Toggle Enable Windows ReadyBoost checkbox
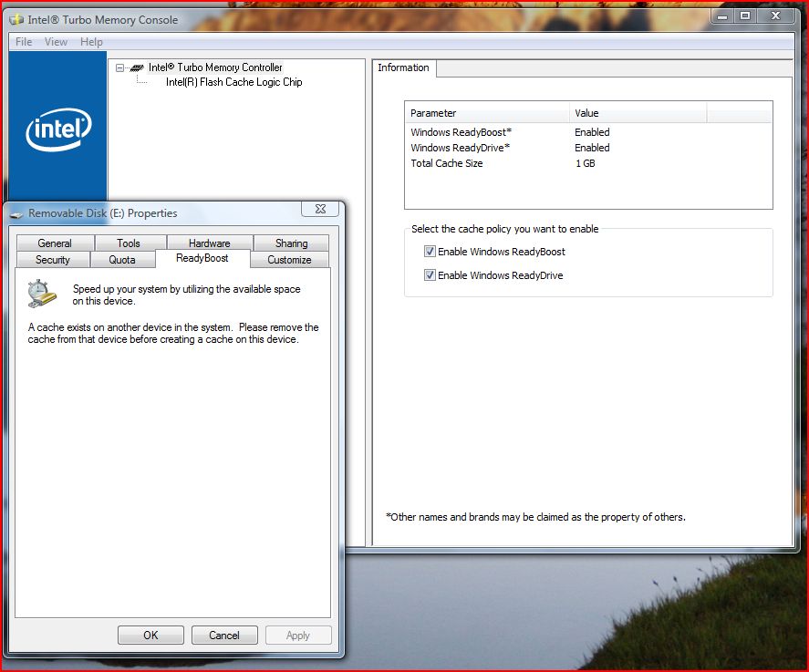Image resolution: width=809 pixels, height=672 pixels. pyautogui.click(x=430, y=252)
